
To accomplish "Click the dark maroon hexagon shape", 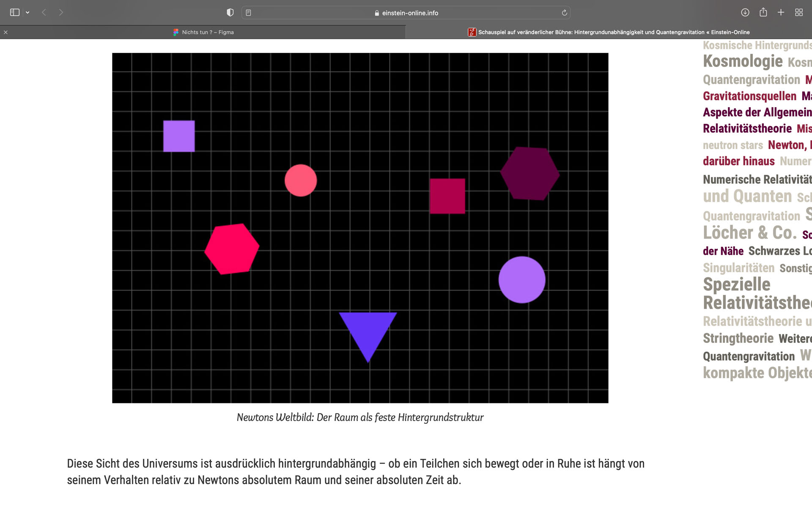I will point(530,174).
